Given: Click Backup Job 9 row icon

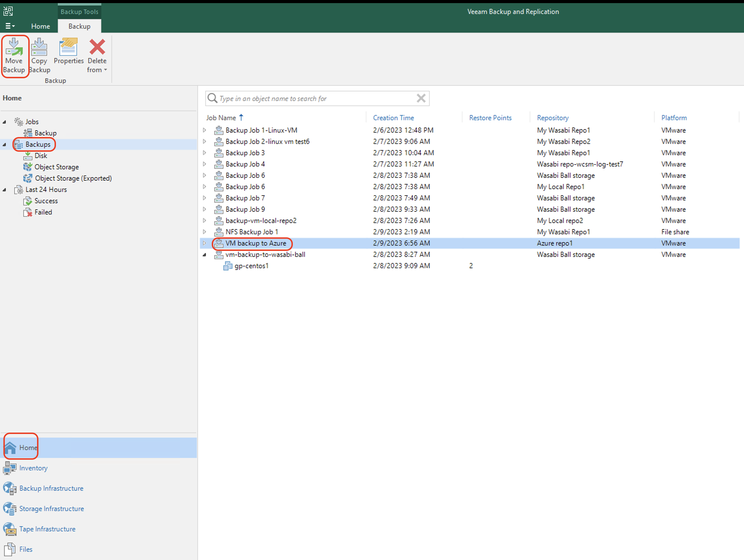Looking at the screenshot, I should 219,209.
